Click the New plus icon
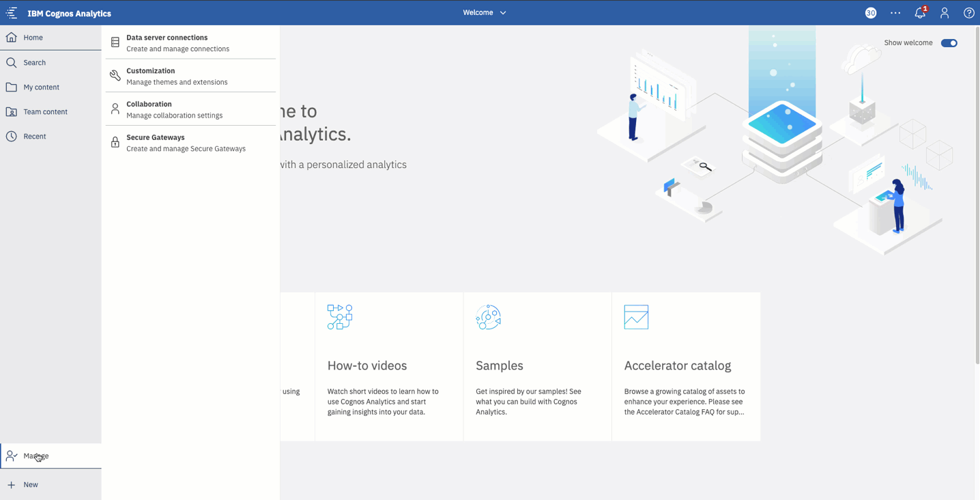The height and width of the screenshot is (500, 980). 12,484
